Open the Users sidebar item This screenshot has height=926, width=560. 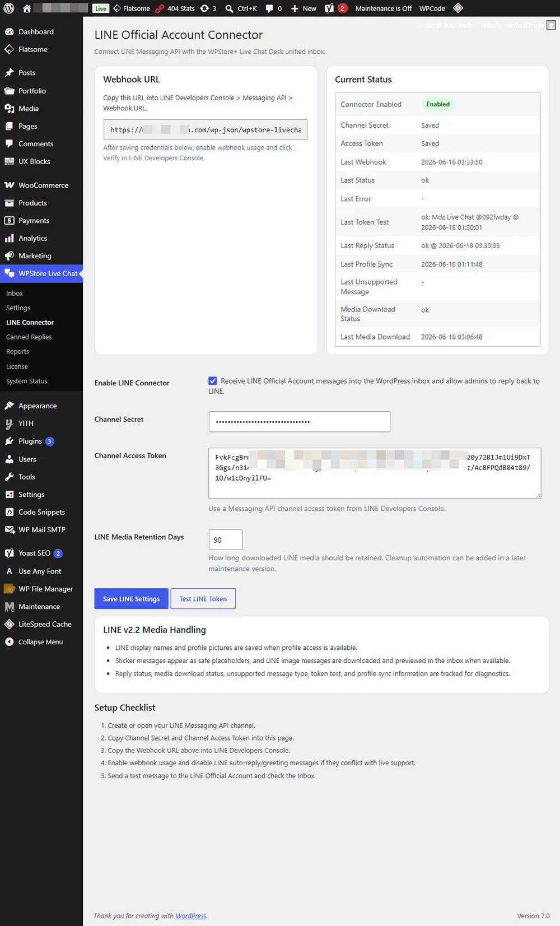41,459
